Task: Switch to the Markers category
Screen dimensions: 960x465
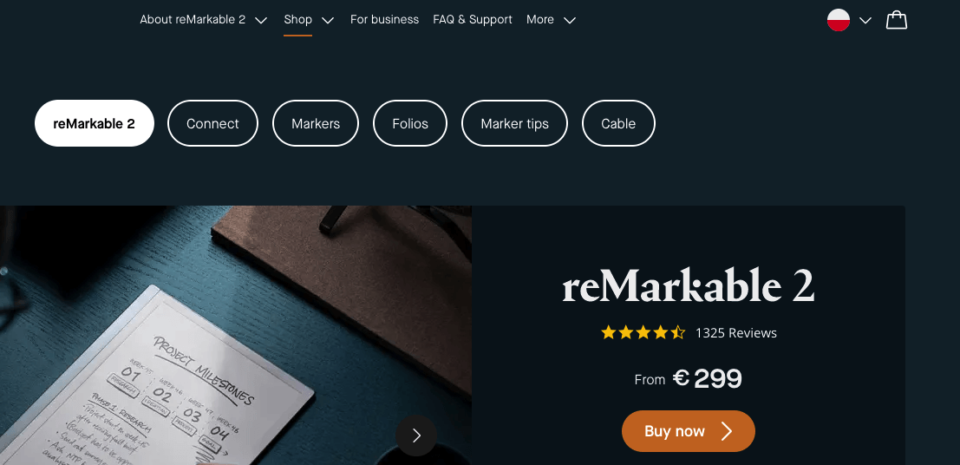Action: [315, 123]
